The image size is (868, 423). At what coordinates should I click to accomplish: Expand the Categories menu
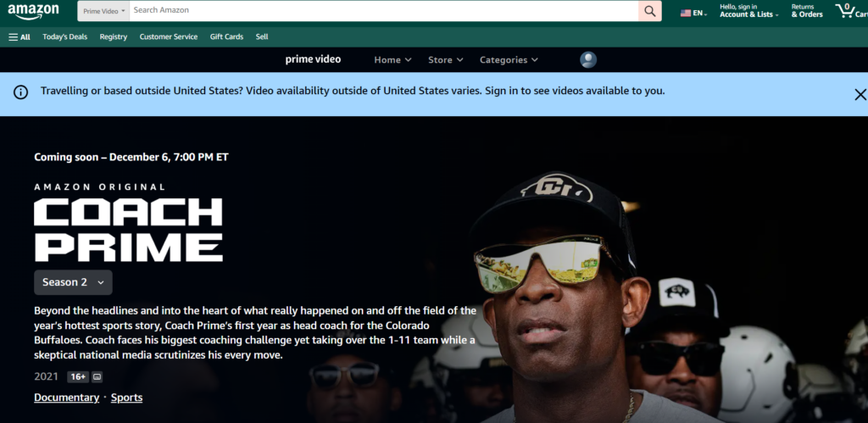[x=509, y=60]
